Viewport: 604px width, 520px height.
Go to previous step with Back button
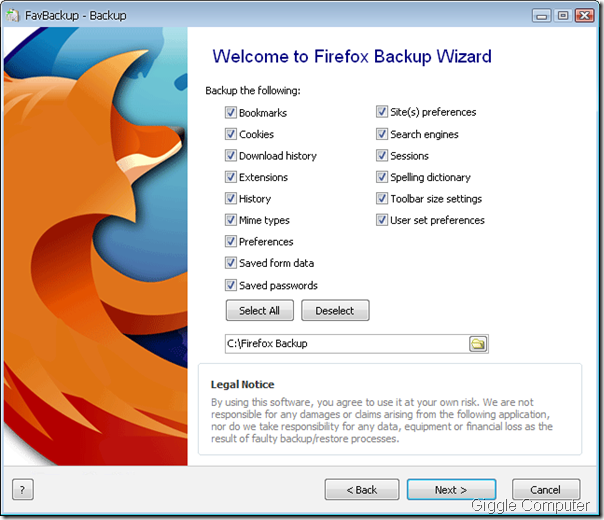point(362,490)
